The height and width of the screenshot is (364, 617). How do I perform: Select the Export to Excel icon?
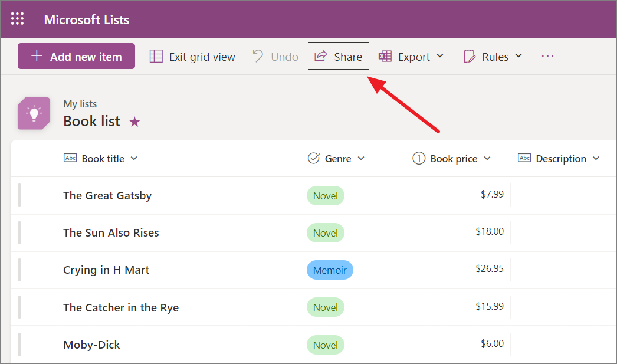tap(385, 56)
